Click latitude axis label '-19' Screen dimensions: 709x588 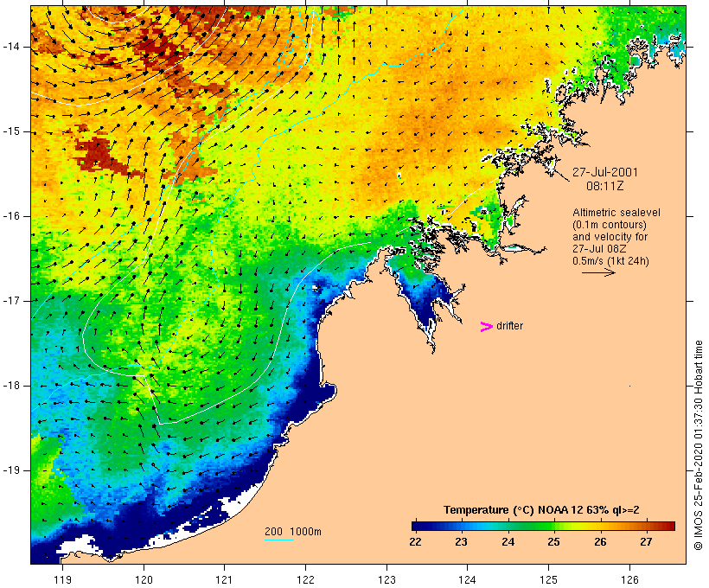pos(11,470)
